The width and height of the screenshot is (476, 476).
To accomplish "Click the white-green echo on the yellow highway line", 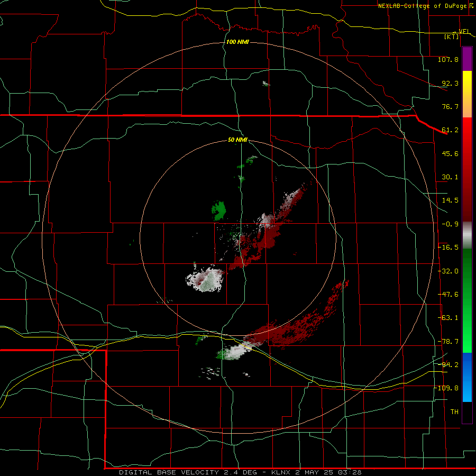I will [x=234, y=351].
